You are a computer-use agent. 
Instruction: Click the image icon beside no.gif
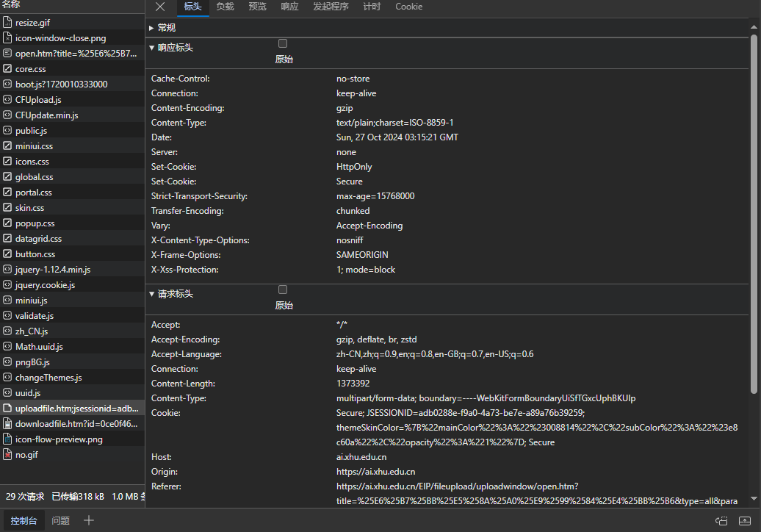[x=7, y=454]
